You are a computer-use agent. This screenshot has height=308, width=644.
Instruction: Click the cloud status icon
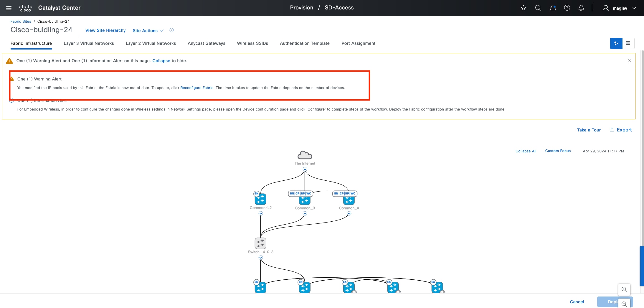click(x=553, y=8)
